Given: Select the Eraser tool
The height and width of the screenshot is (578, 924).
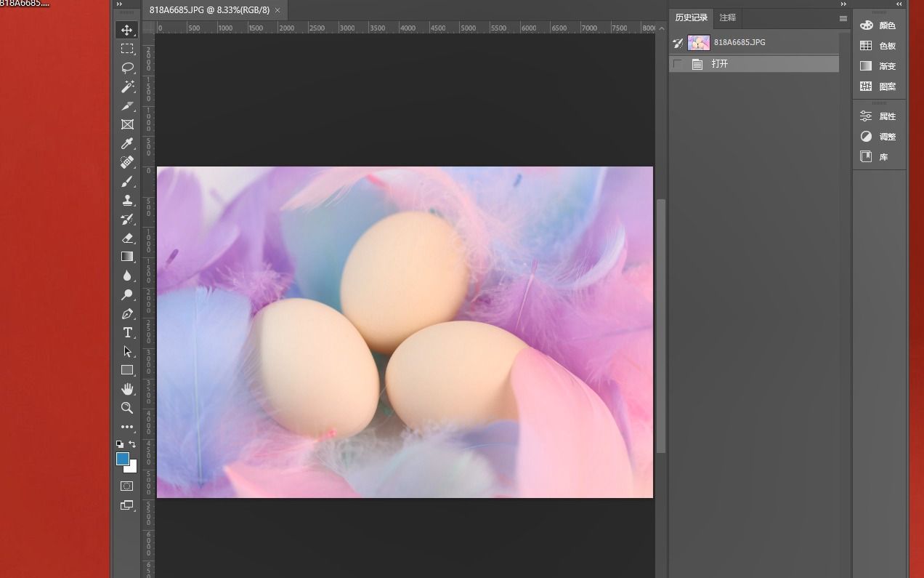Looking at the screenshot, I should (127, 238).
